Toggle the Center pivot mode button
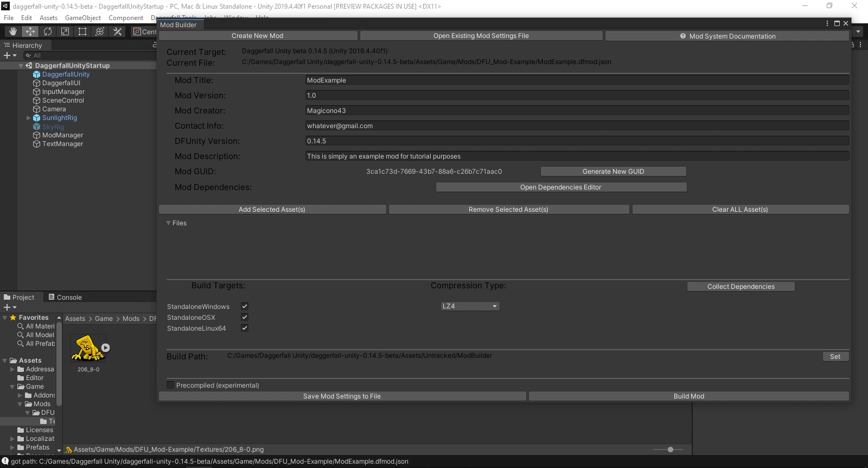The width and height of the screenshot is (868, 468). [x=145, y=31]
